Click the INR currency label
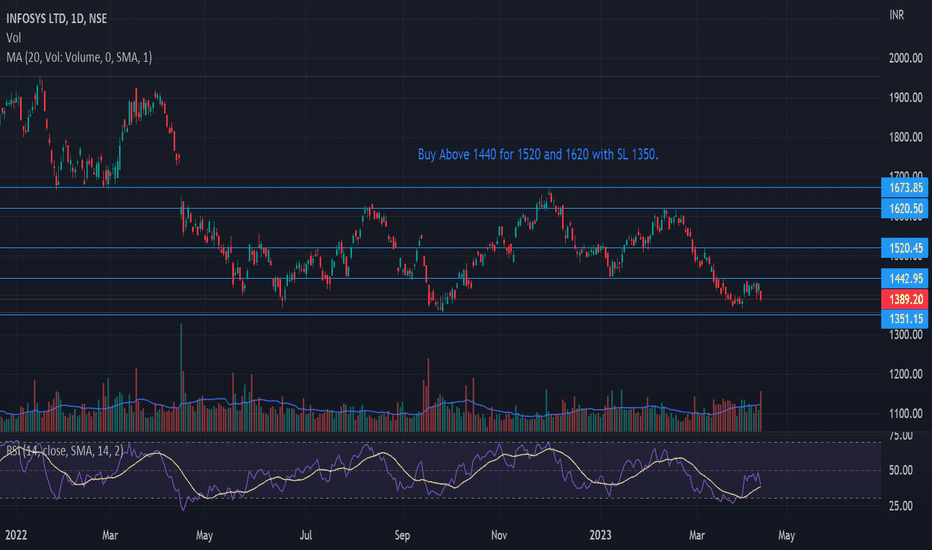Screen dimensions: 932x550 pyautogui.click(x=896, y=15)
